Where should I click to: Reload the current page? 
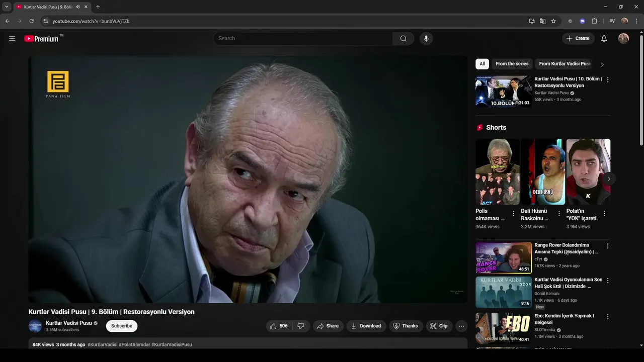click(31, 21)
